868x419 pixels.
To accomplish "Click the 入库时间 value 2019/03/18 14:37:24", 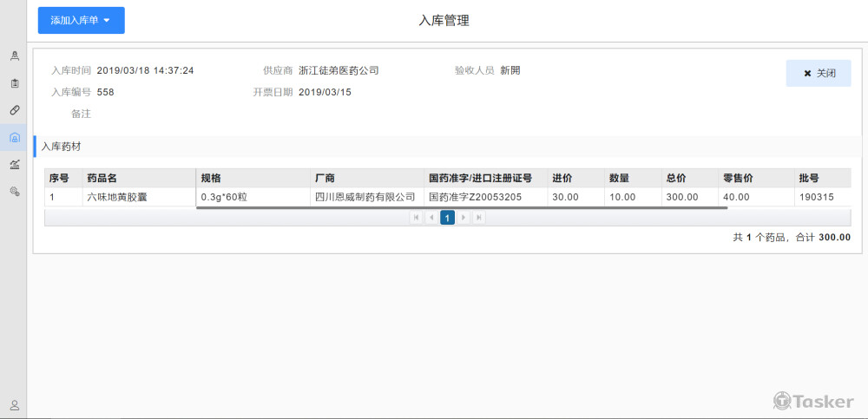I will tap(145, 70).
